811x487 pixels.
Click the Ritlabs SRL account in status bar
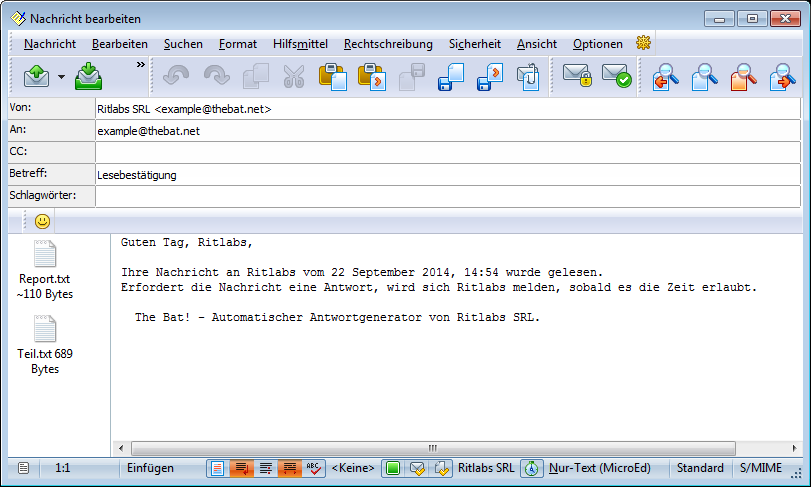486,468
